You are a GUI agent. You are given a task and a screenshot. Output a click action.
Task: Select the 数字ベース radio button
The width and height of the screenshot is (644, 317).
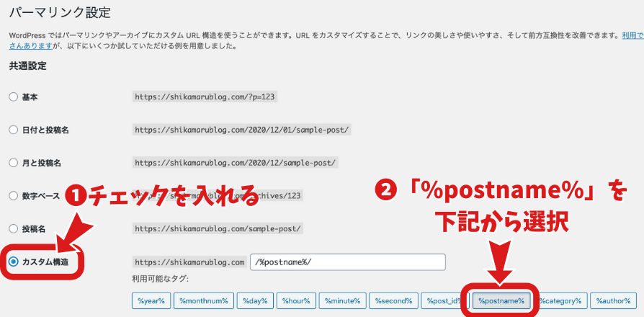pyautogui.click(x=13, y=196)
